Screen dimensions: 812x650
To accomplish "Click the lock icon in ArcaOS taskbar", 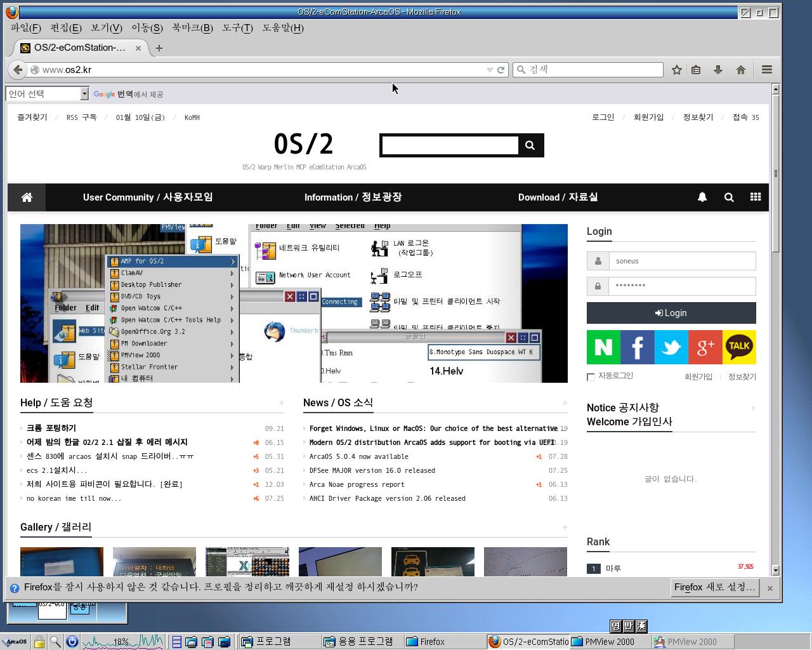I will (39, 642).
